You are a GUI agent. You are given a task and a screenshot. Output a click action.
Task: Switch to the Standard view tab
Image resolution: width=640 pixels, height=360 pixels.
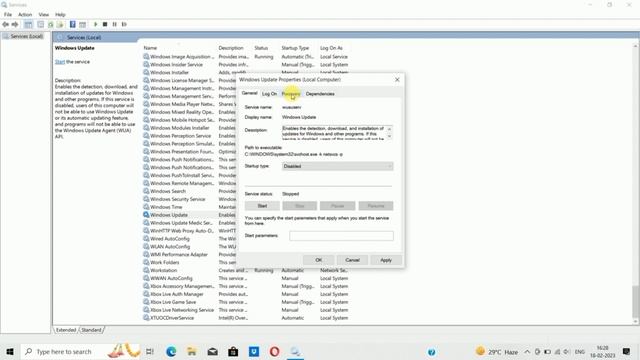91,330
